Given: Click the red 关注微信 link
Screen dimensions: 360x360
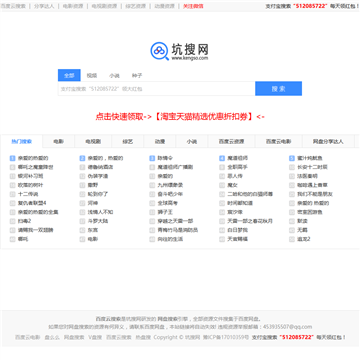Looking at the screenshot, I should 193,6.
